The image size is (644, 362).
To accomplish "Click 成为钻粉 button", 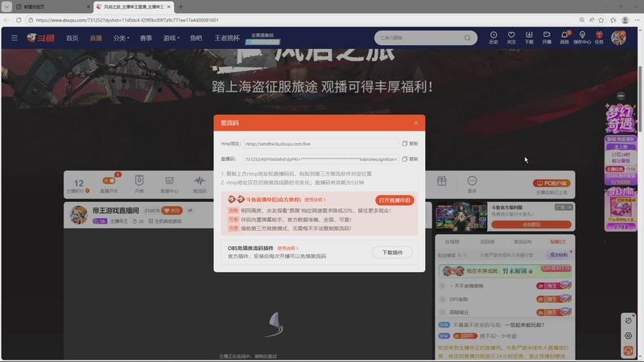I will coord(558,255).
